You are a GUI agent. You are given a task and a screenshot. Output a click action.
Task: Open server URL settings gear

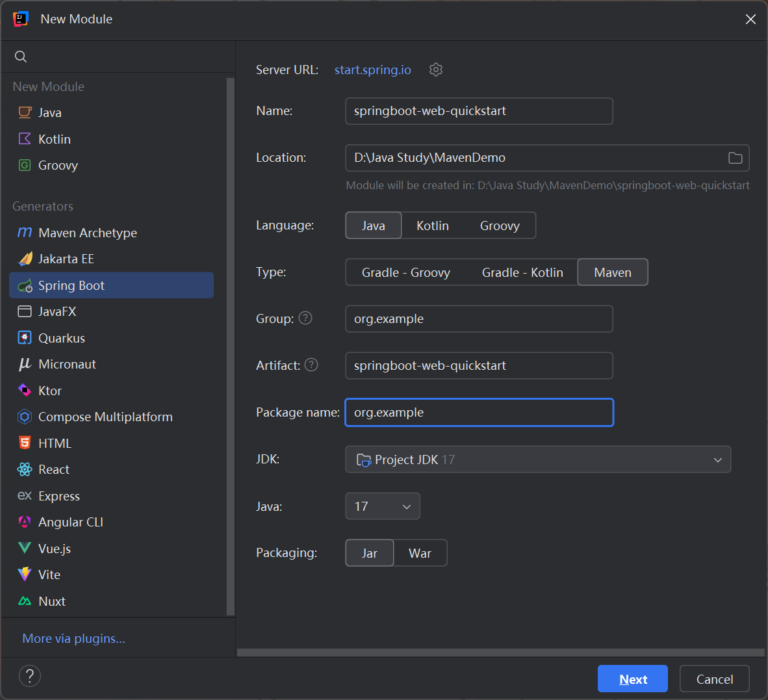pyautogui.click(x=436, y=70)
